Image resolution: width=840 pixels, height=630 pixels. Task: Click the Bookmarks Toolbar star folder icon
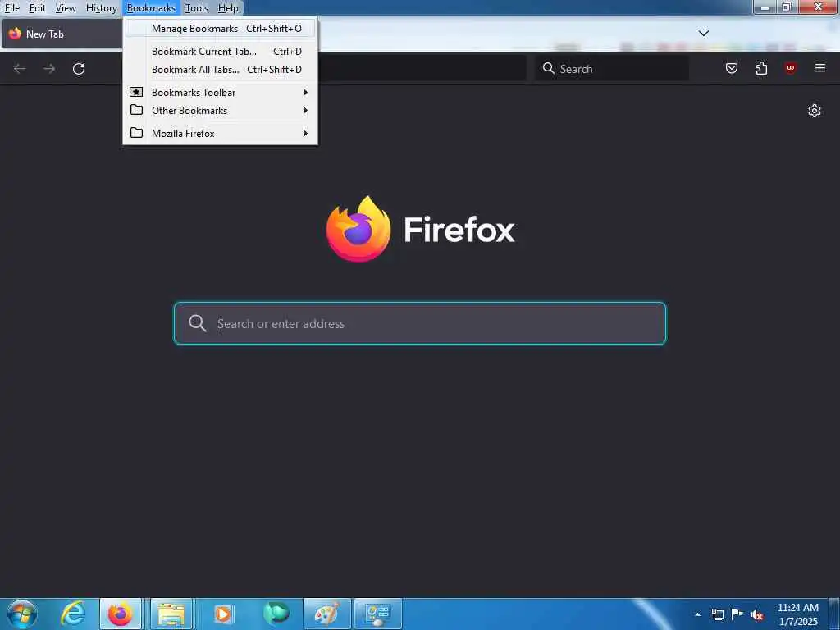[x=137, y=92]
